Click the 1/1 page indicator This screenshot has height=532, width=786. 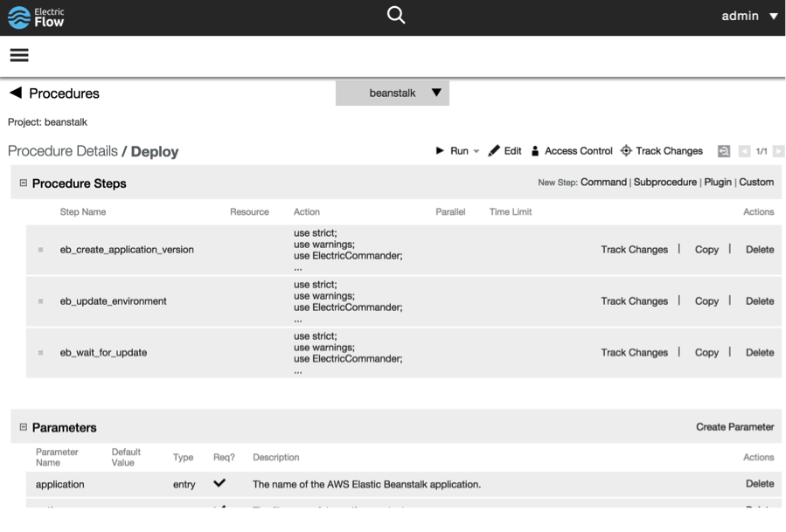762,151
